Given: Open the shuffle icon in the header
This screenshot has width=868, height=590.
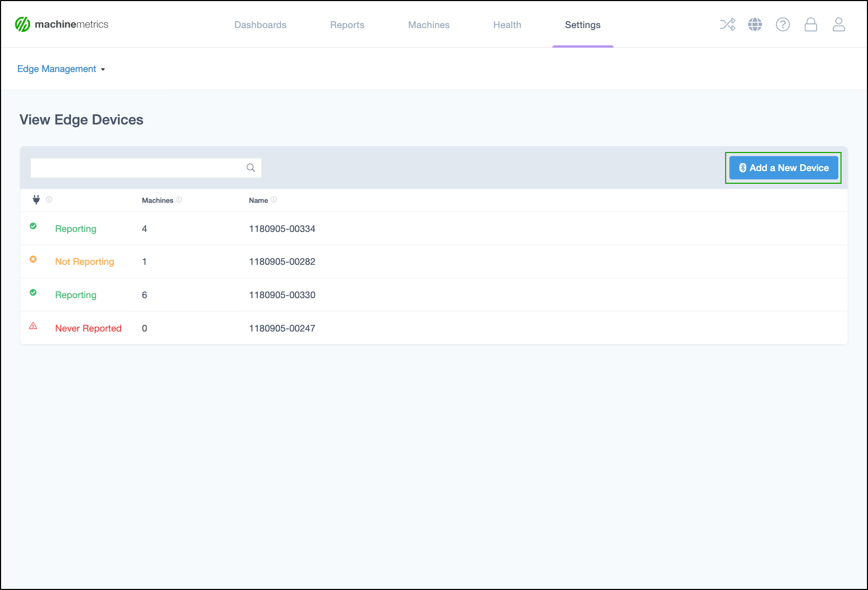Looking at the screenshot, I should pyautogui.click(x=728, y=24).
